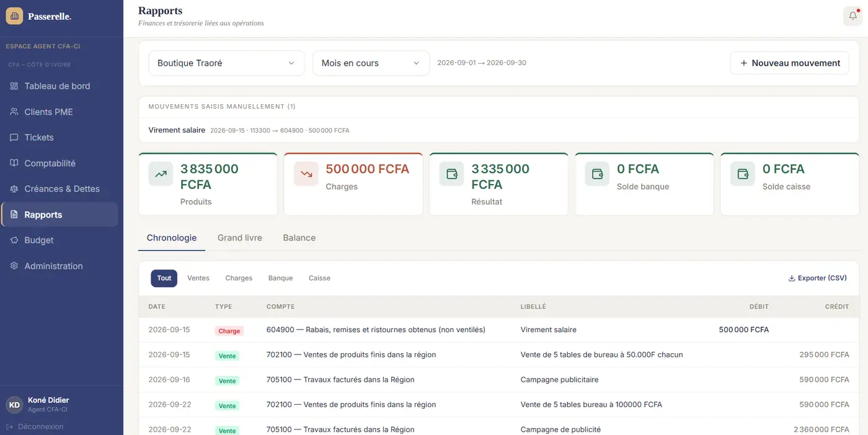This screenshot has width=868, height=435.
Task: Export the table as CSV
Action: pos(817,278)
